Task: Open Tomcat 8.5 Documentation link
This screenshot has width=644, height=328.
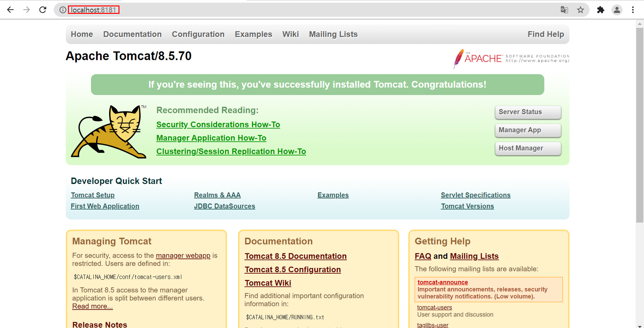Action: 295,256
